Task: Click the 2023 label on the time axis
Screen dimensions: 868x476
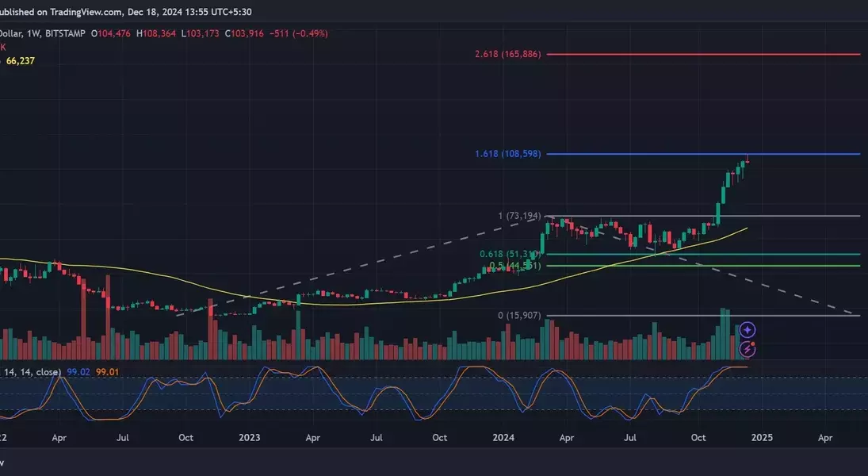Action: (249, 437)
